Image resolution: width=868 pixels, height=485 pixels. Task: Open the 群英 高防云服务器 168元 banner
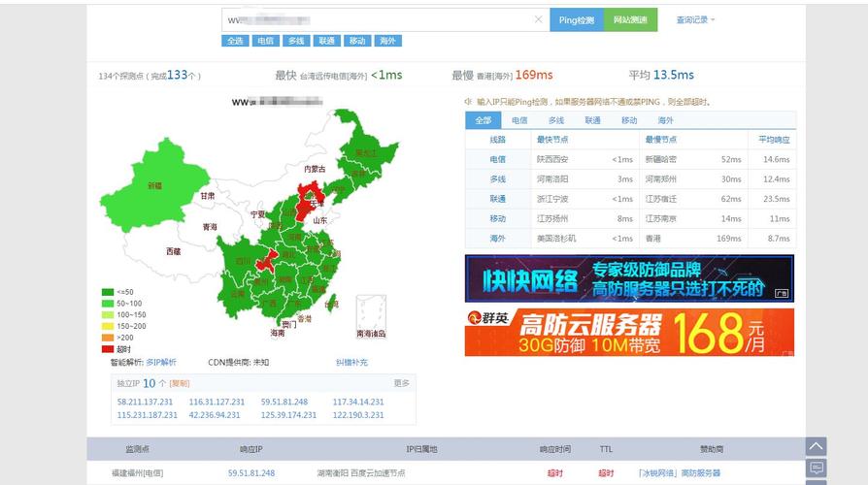pos(629,332)
